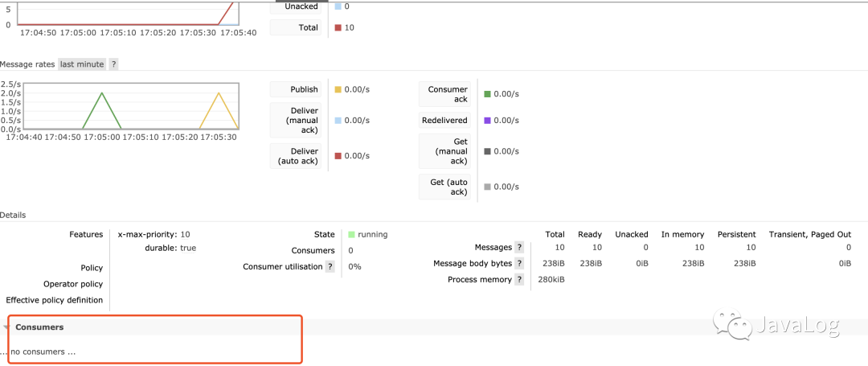Select the Consumer ack legend label

(444, 94)
